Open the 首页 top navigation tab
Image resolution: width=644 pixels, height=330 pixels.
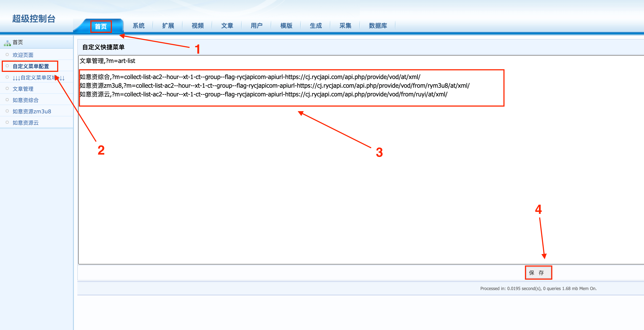(101, 26)
